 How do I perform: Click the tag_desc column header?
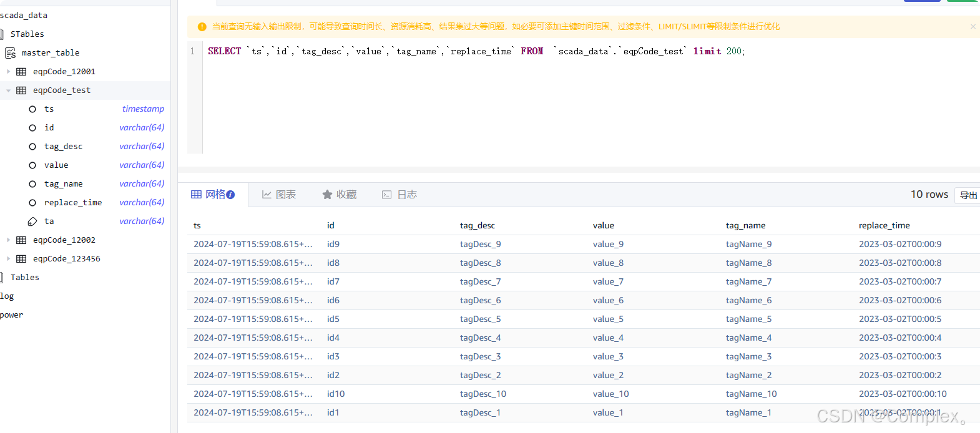[478, 226]
